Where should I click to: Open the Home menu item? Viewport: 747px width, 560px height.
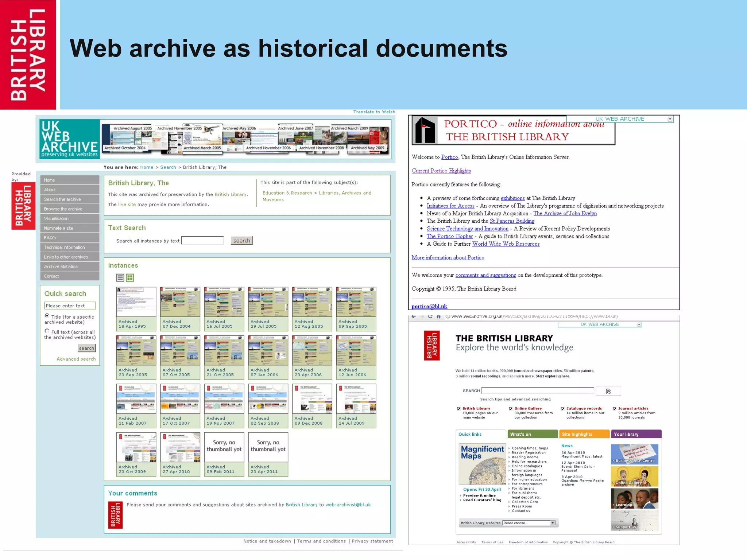point(70,180)
